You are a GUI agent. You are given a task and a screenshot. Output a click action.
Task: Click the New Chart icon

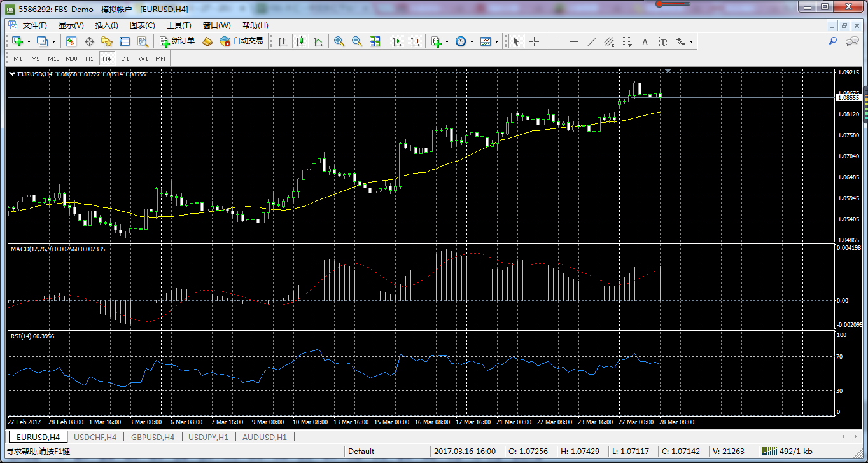pos(17,41)
